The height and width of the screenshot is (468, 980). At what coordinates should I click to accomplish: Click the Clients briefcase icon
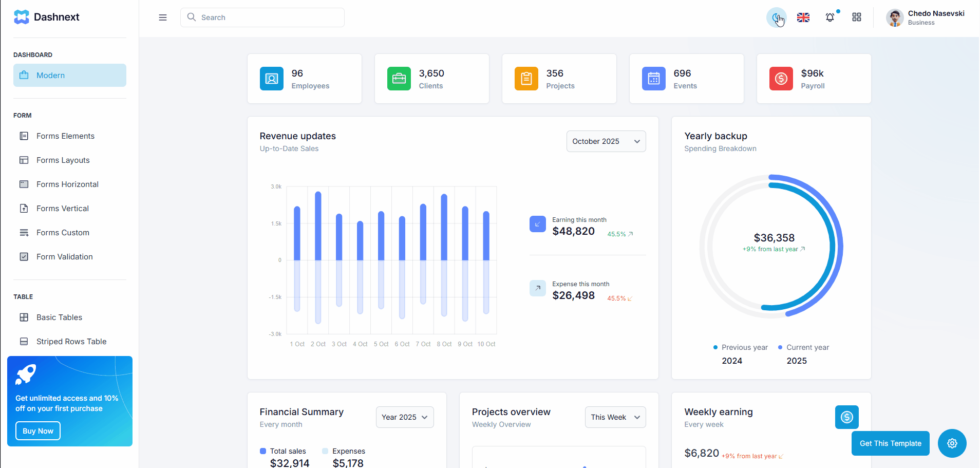click(x=399, y=79)
